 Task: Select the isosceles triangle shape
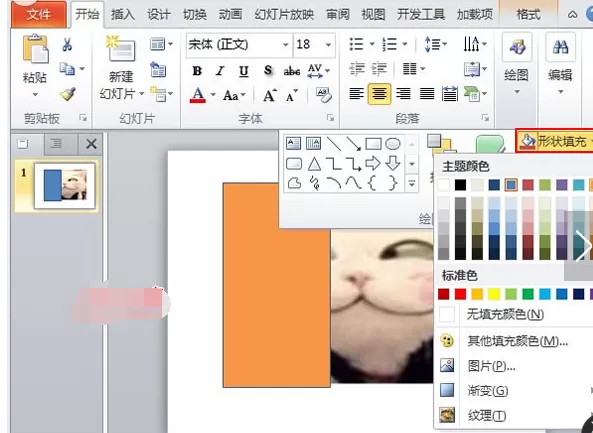(314, 164)
